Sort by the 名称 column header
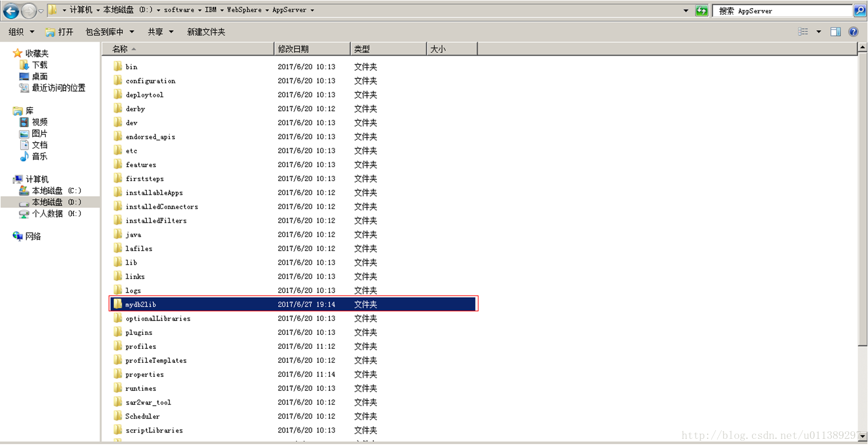Image resolution: width=868 pixels, height=447 pixels. tap(188, 49)
